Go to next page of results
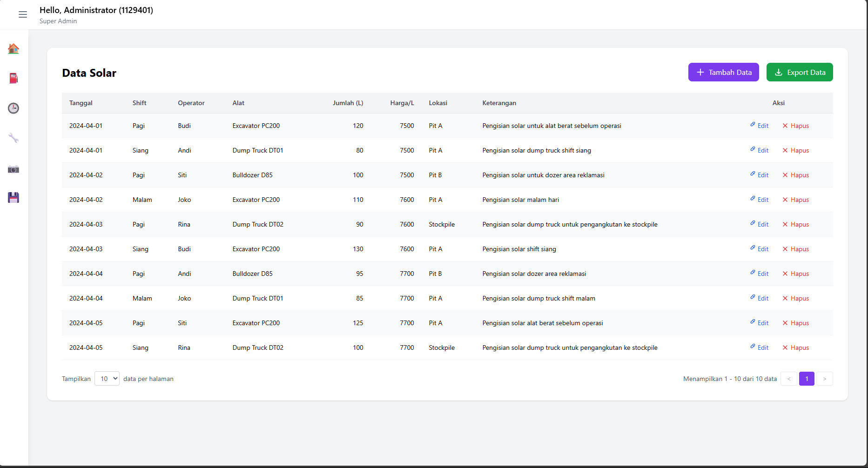 (x=824, y=379)
